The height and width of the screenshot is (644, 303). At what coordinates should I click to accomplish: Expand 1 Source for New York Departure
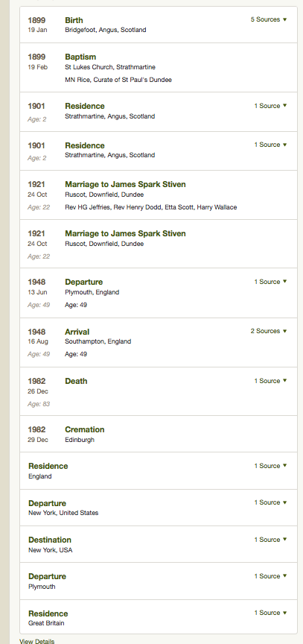coord(270,502)
